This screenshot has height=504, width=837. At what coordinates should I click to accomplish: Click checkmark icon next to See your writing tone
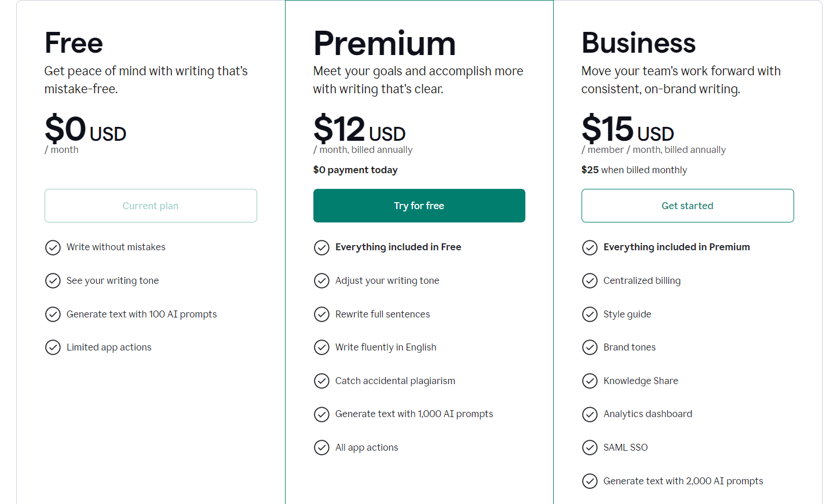point(53,281)
